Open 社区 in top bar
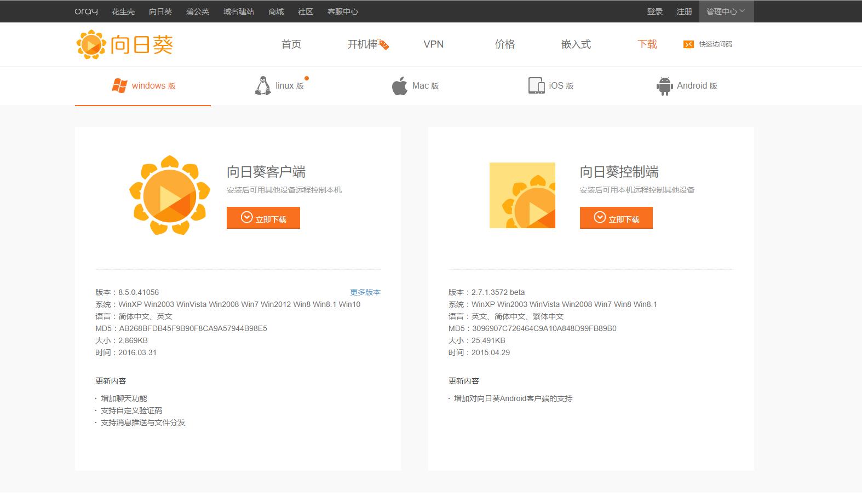Screen dimensions: 862x504 coord(306,11)
